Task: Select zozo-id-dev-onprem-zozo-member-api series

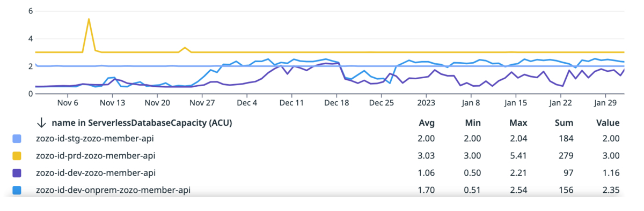Action: tap(113, 190)
